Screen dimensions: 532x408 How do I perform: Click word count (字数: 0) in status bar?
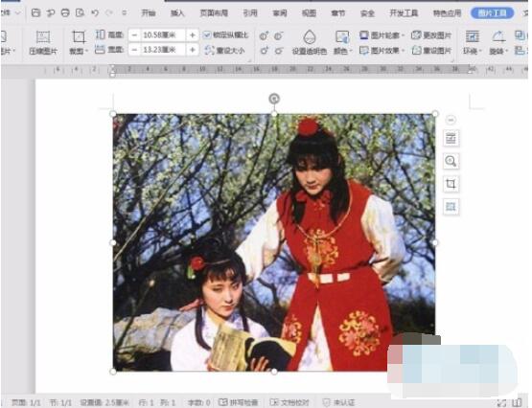click(199, 402)
